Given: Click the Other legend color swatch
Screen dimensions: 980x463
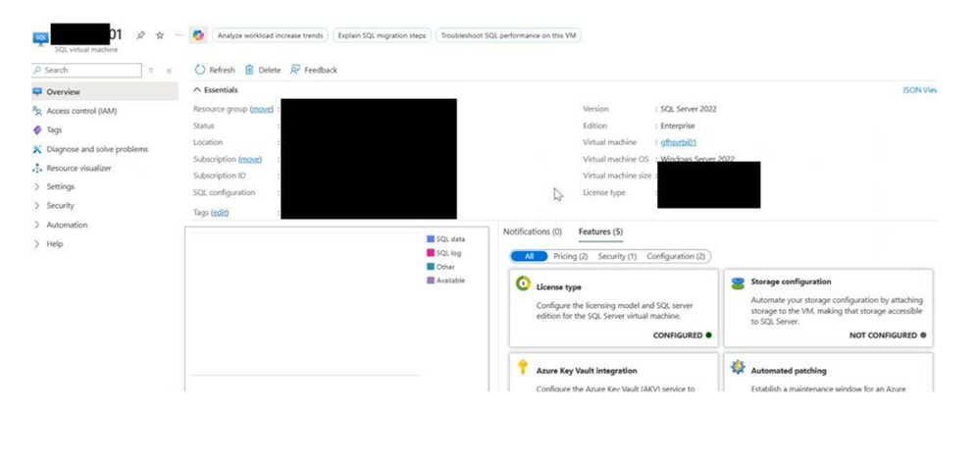Looking at the screenshot, I should point(431,267).
